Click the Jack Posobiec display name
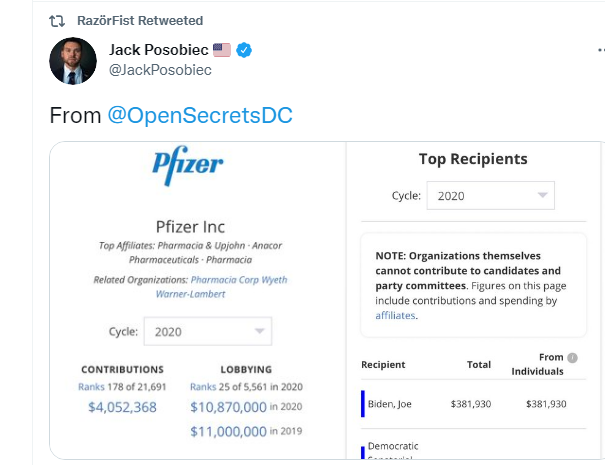Image resolution: width=605 pixels, height=465 pixels. point(159,50)
